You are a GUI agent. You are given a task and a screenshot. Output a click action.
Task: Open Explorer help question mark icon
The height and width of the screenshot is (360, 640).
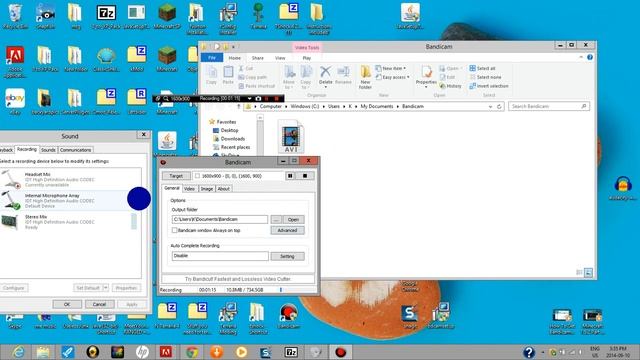point(590,57)
